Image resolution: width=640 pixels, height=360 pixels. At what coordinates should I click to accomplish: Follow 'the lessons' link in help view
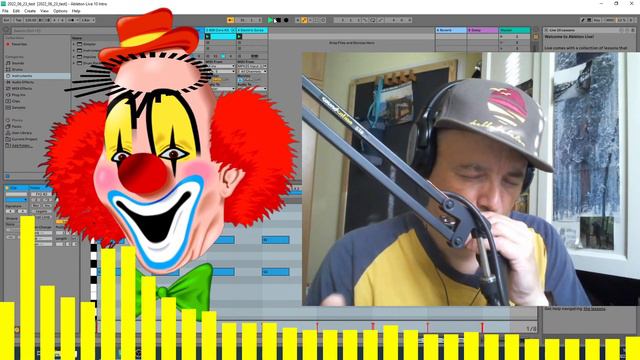[x=594, y=309]
